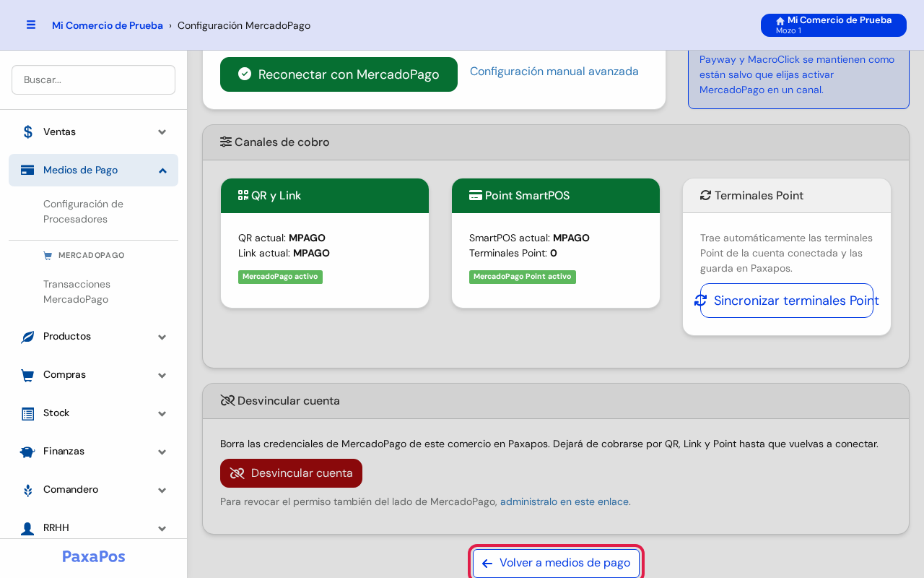Screen dimensions: 924x578
Task: Toggle the hamburger sidebar menu icon
Action: click(x=31, y=25)
